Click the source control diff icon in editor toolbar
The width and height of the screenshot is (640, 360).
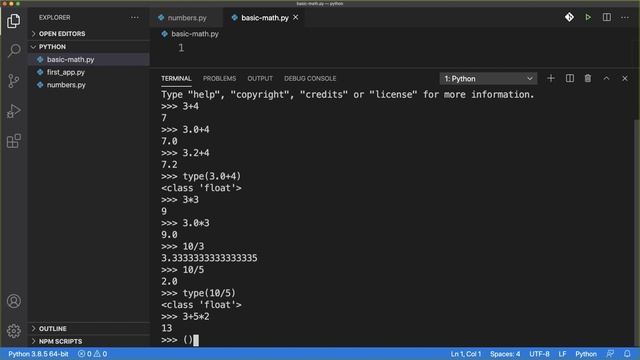[569, 17]
